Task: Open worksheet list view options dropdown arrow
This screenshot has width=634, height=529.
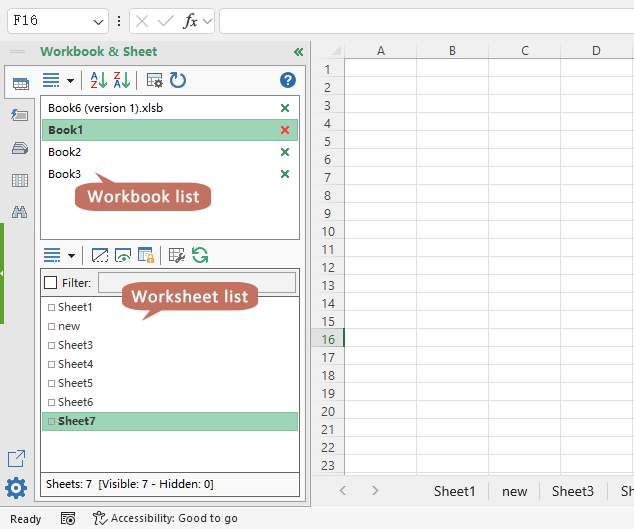Action: click(72, 256)
